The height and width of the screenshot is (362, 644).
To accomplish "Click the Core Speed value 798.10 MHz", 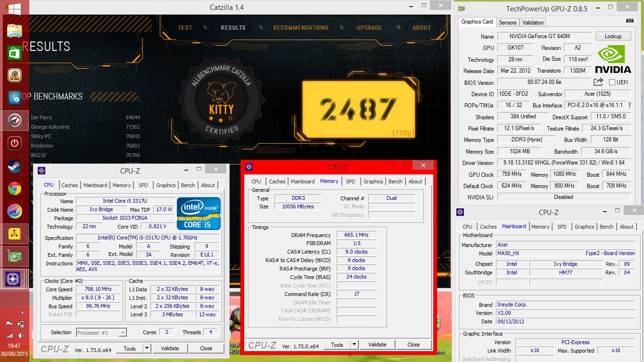I will click(x=99, y=289).
